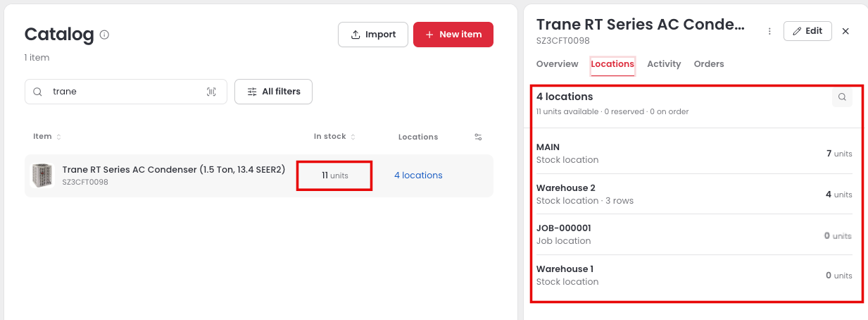The width and height of the screenshot is (868, 320).
Task: Open the JOB-000001 job location row
Action: [x=694, y=235]
